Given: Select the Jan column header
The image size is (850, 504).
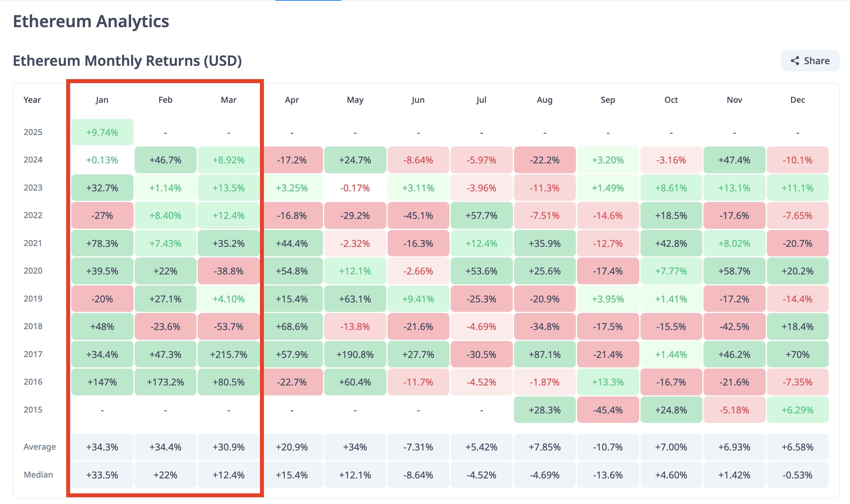Looking at the screenshot, I should coord(102,100).
